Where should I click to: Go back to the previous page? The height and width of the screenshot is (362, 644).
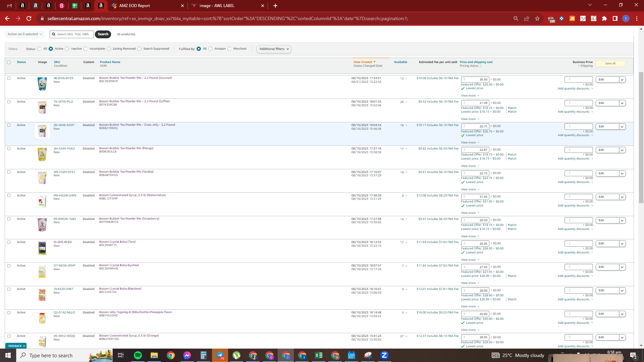(x=7, y=18)
